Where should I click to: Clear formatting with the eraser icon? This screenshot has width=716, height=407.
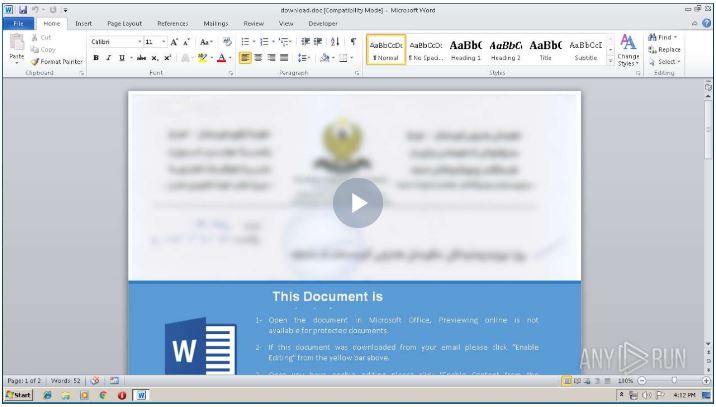point(227,42)
